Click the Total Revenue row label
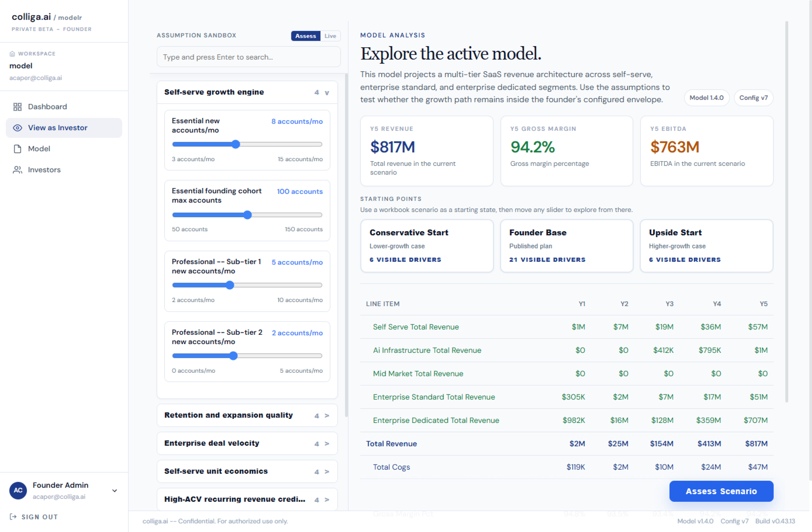The image size is (812, 532). [x=391, y=444]
